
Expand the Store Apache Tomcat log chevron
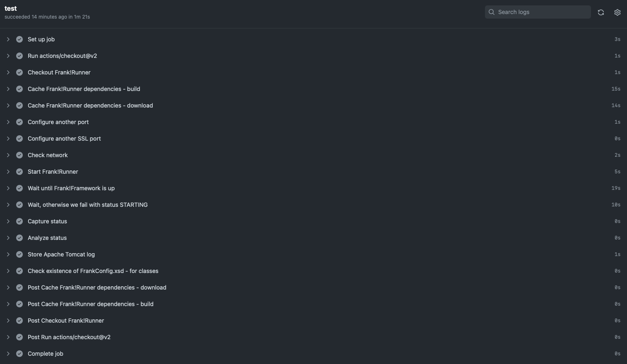click(8, 254)
